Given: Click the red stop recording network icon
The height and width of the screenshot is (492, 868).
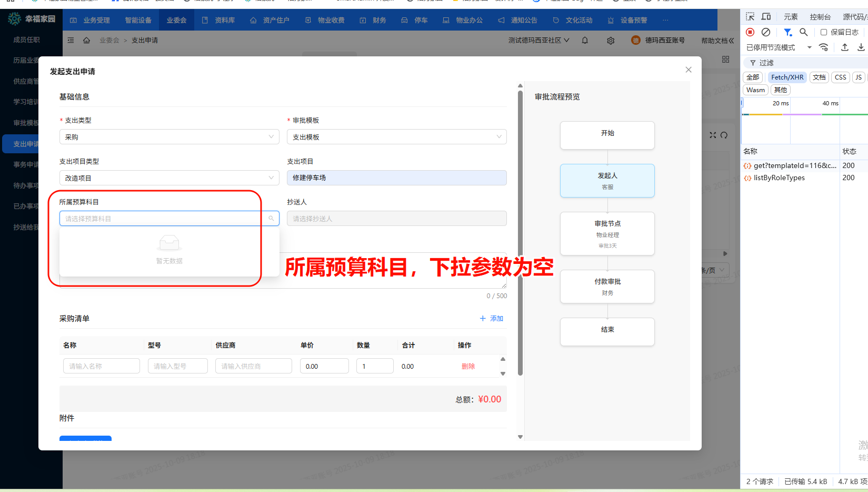Looking at the screenshot, I should [x=750, y=32].
